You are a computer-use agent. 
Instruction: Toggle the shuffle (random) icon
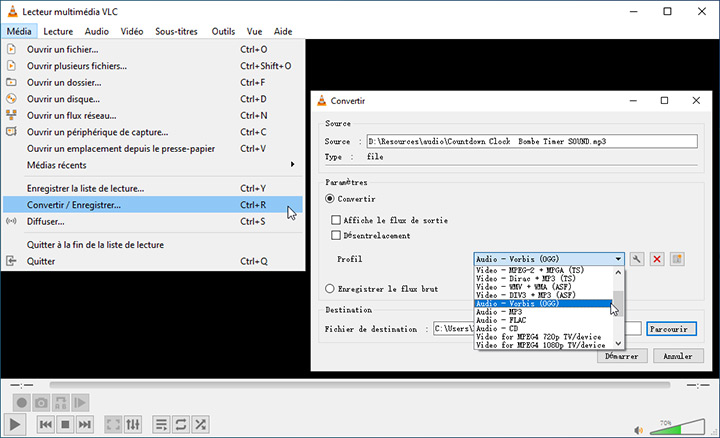point(201,425)
